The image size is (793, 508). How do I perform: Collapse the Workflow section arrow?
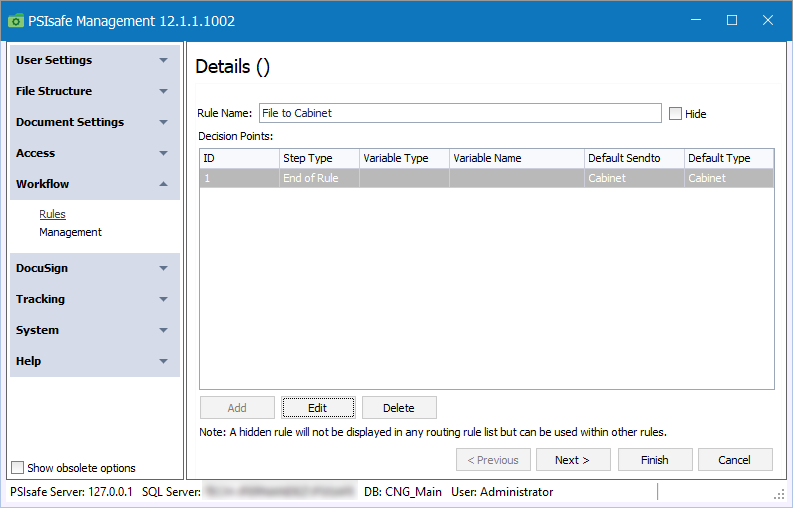163,184
